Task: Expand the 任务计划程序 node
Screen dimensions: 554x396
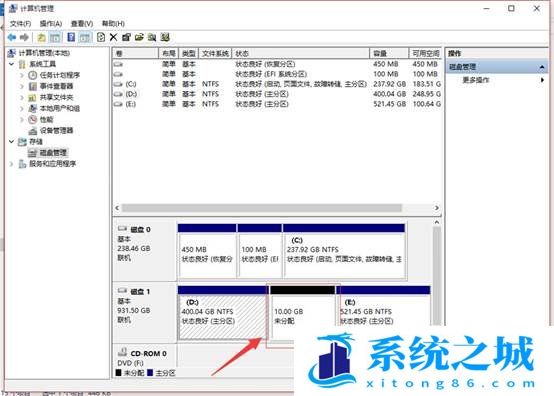Action: [22, 75]
